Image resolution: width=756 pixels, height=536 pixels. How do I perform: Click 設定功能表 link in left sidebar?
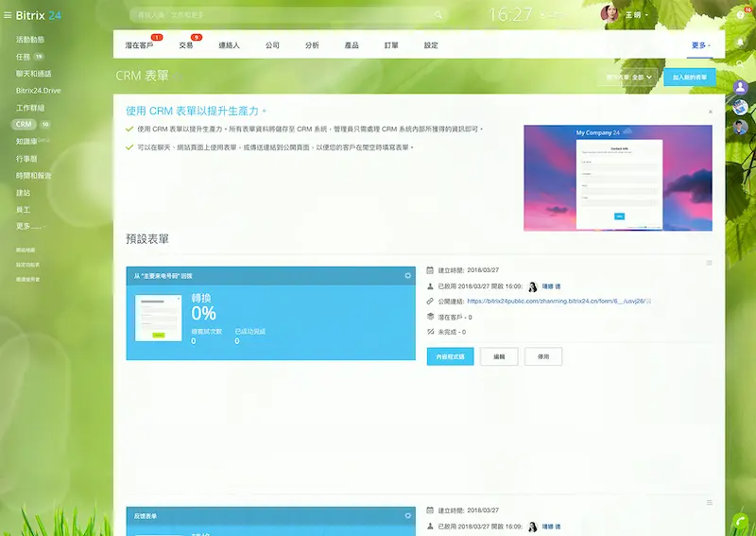pyautogui.click(x=27, y=265)
